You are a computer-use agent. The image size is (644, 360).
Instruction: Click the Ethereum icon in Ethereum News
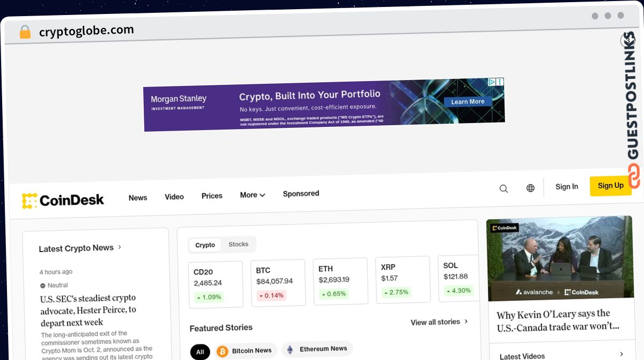click(x=290, y=350)
